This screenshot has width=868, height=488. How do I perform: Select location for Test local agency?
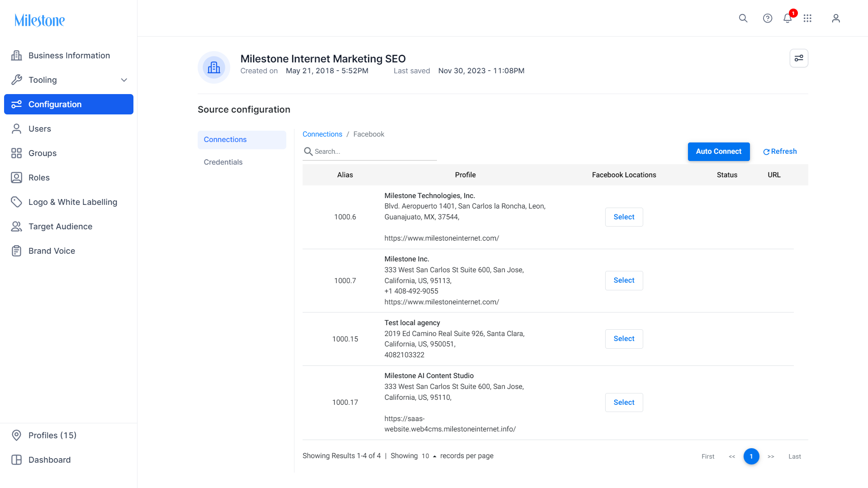[x=624, y=339]
